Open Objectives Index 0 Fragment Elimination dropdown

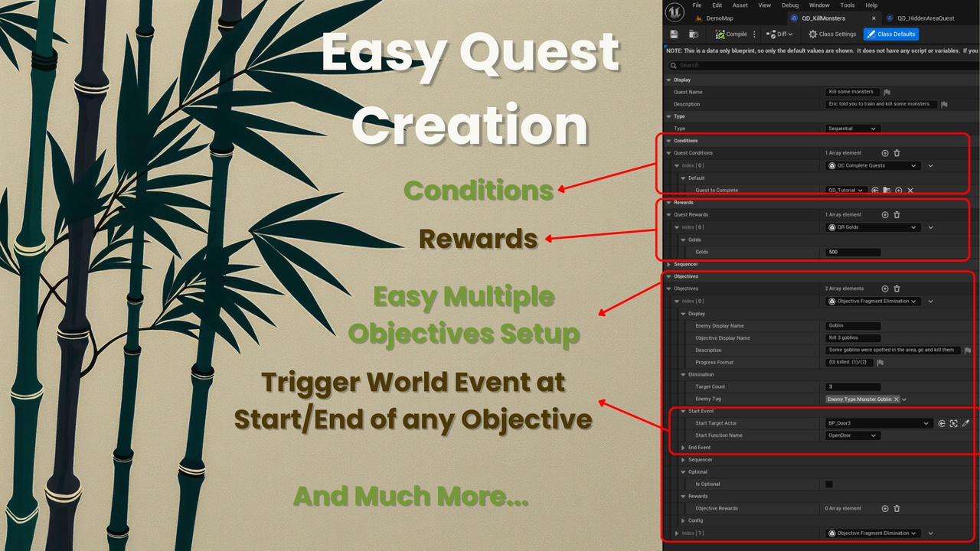pos(873,302)
